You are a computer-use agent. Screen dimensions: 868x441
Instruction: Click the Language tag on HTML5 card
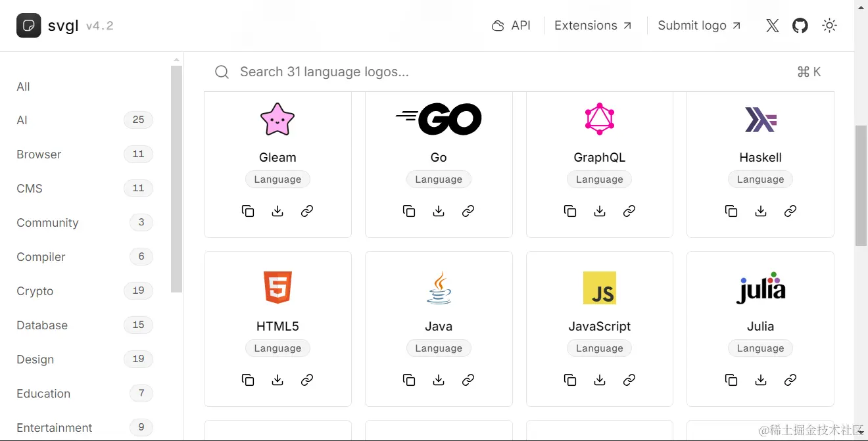pyautogui.click(x=277, y=348)
